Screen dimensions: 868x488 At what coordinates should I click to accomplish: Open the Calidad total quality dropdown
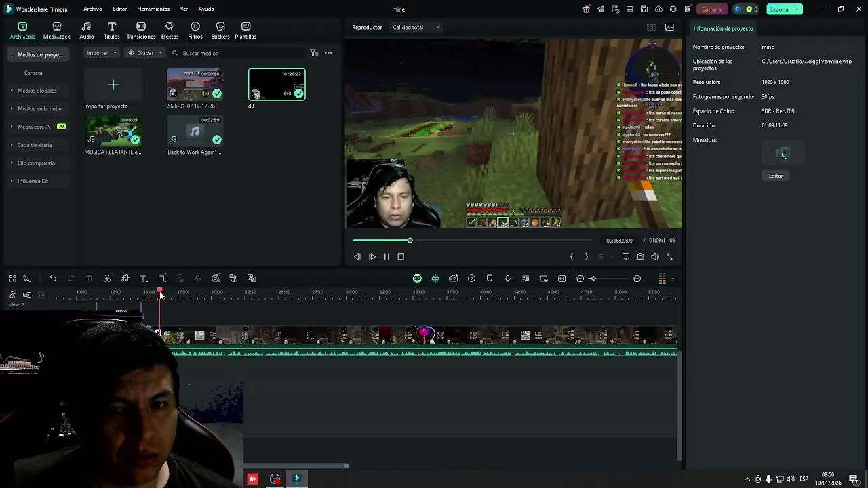click(416, 28)
